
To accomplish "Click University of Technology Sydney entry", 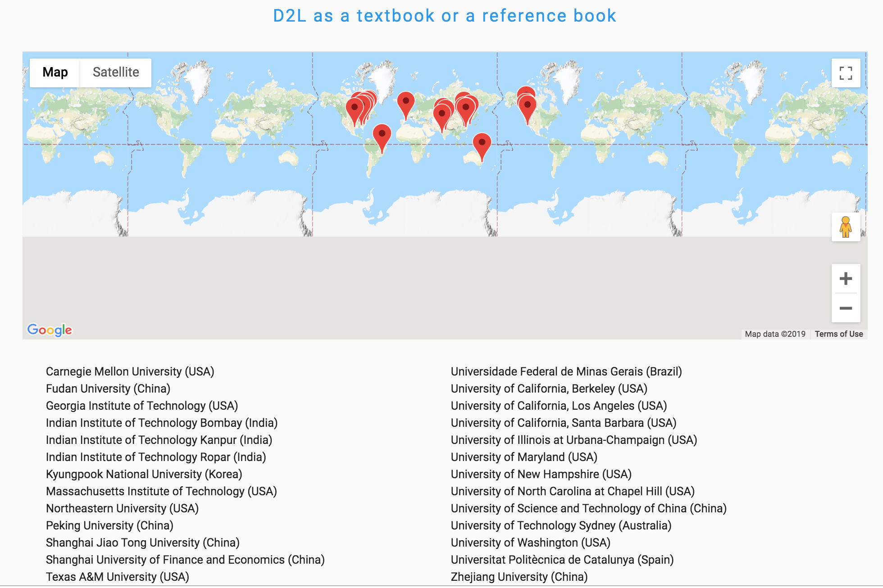I will coord(561,525).
